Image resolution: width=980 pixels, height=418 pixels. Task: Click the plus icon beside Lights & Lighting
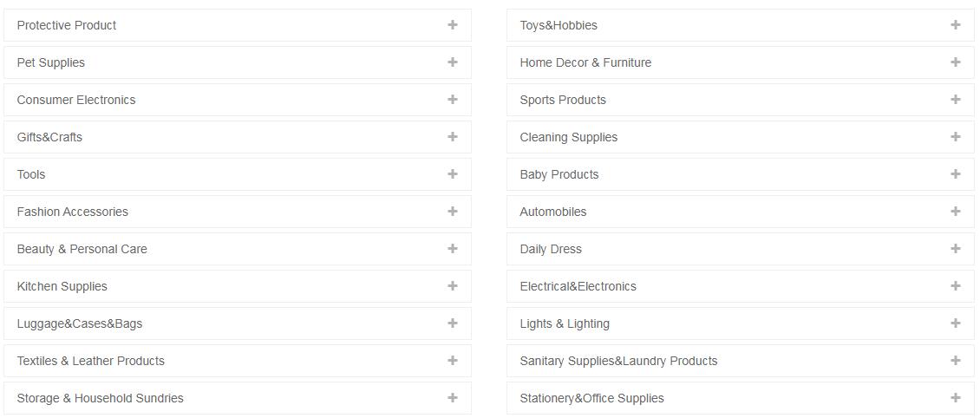[955, 323]
